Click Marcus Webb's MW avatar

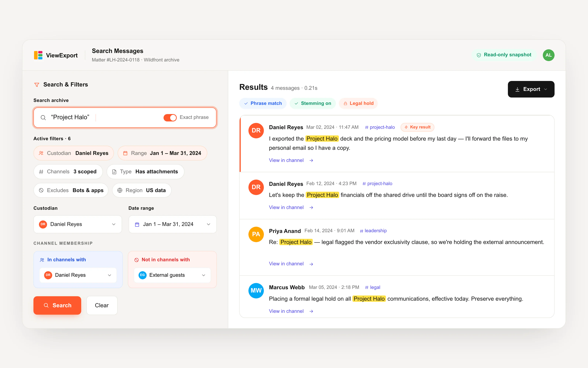256,291
